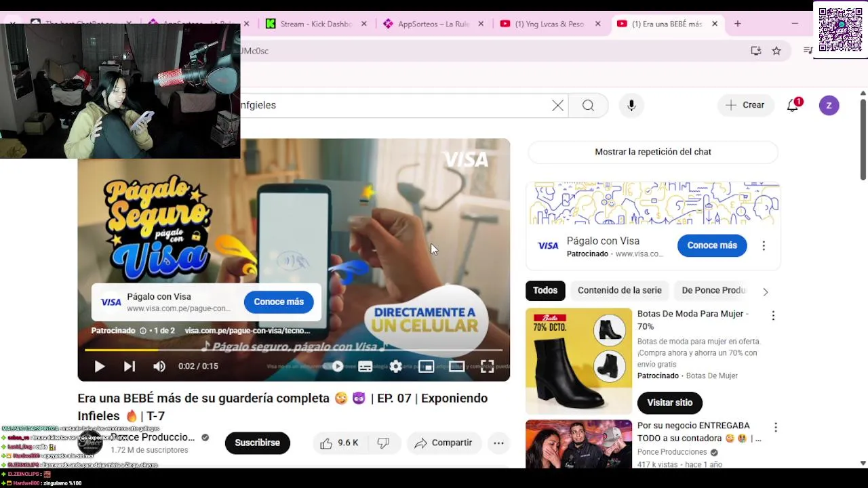This screenshot has width=868, height=488.
Task: Bookmark this page star icon
Action: tap(776, 51)
